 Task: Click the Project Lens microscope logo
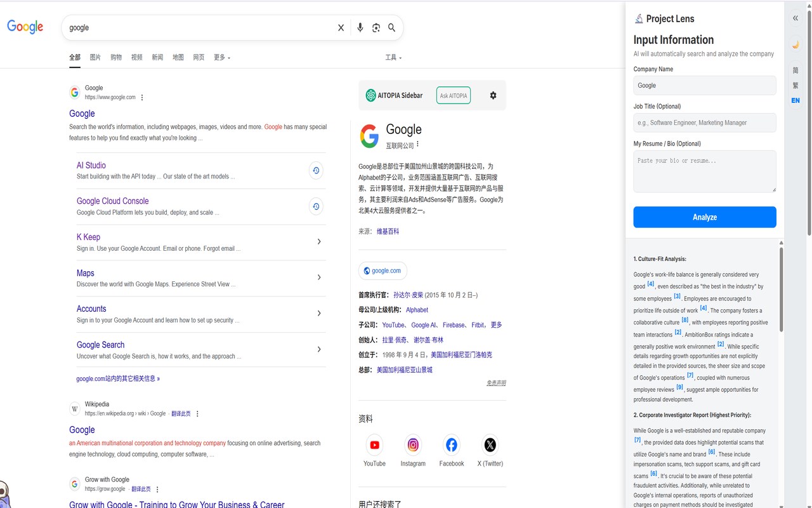click(x=639, y=18)
